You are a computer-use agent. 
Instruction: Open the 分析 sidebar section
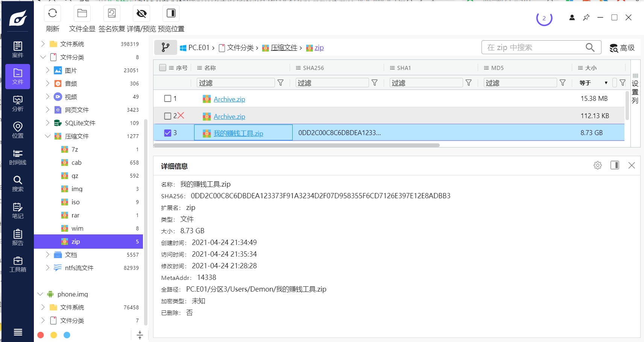[18, 103]
